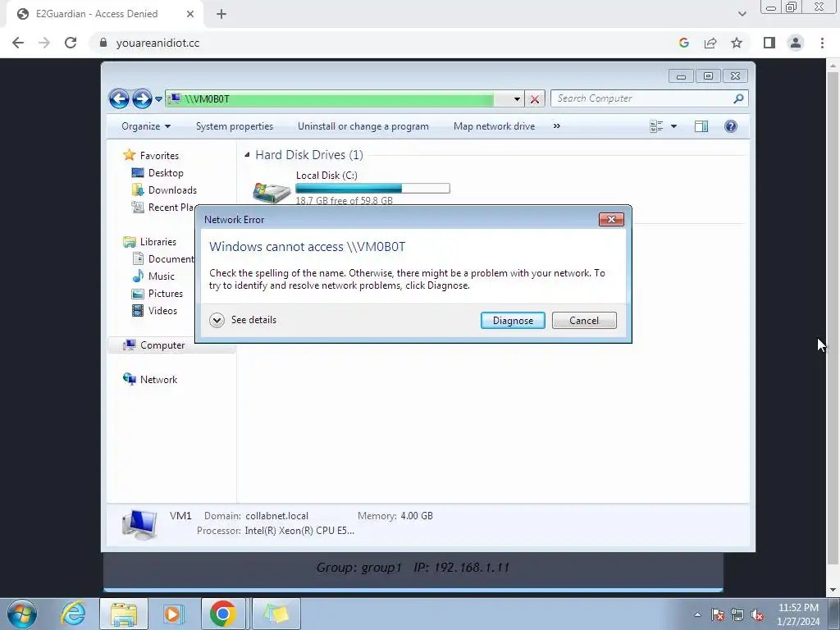Open the Windows Start button
This screenshot has width=840, height=630.
(21, 614)
